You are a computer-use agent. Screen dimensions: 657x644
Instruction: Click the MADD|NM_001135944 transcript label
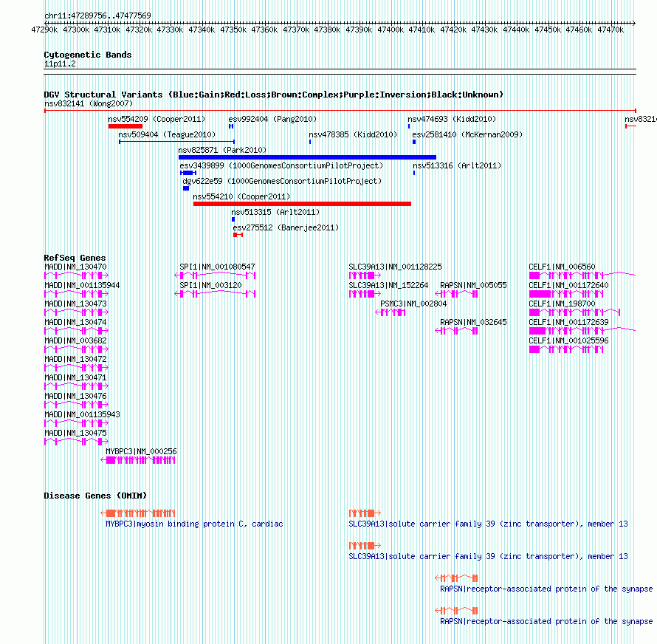82,285
